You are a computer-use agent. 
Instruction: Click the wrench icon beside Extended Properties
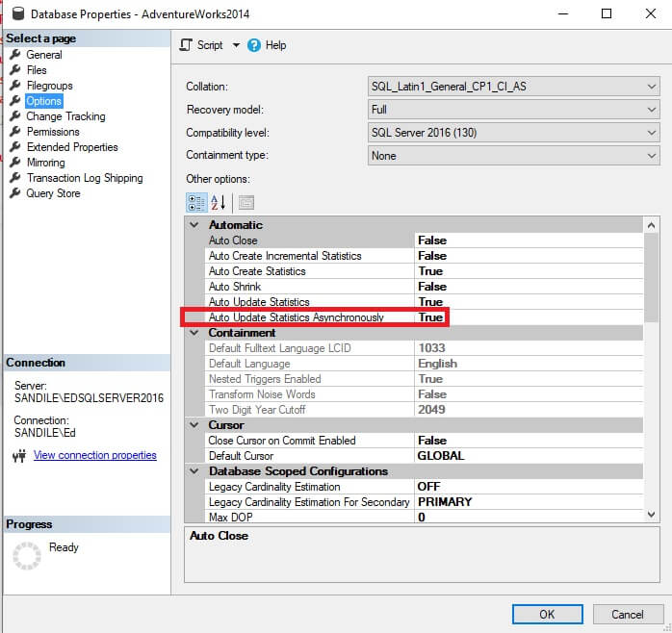15,147
